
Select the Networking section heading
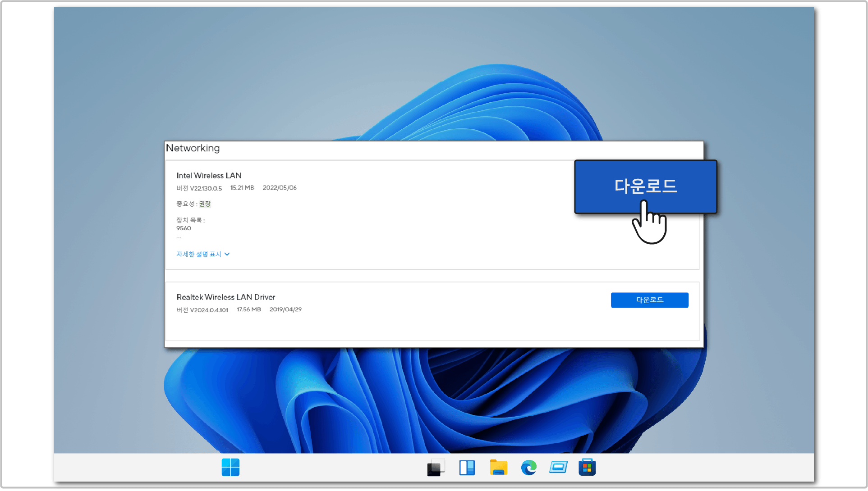point(193,148)
